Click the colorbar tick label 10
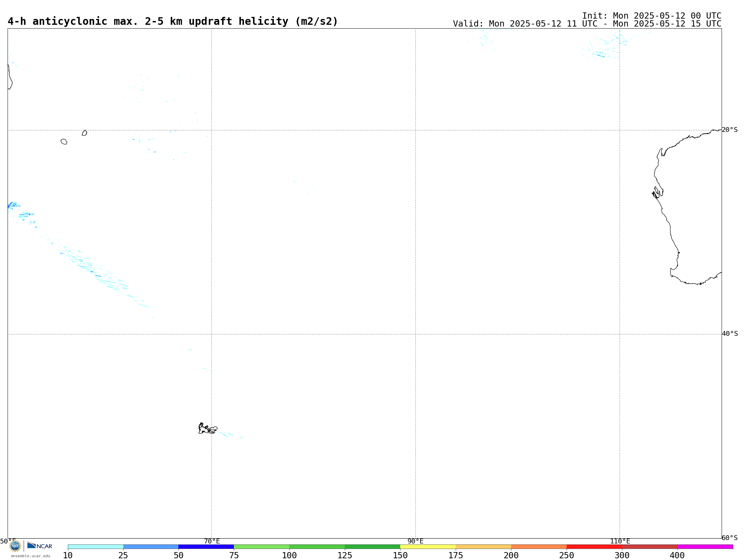This screenshot has width=744, height=560. click(x=68, y=556)
